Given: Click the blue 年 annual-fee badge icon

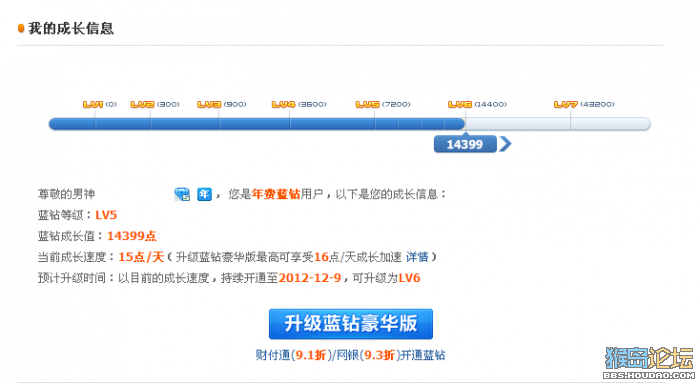Looking at the screenshot, I should tap(204, 194).
